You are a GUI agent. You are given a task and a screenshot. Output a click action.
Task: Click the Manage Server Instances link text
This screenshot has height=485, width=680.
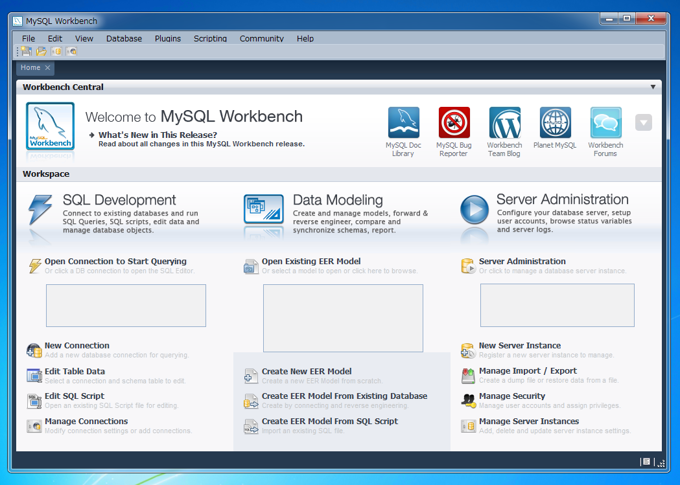point(529,421)
